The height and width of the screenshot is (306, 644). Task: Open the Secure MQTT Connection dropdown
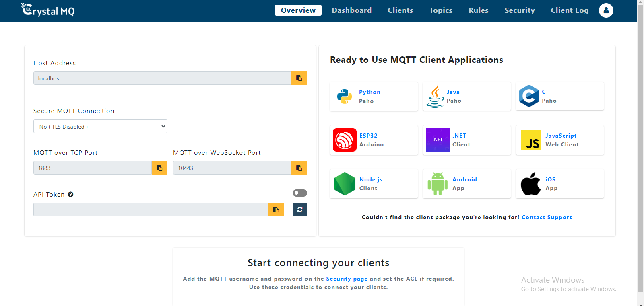tap(100, 126)
